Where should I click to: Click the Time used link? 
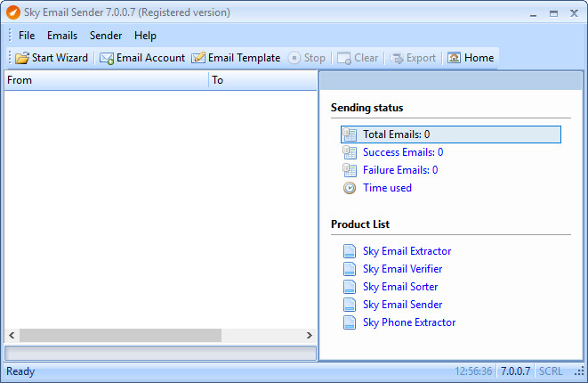click(x=387, y=188)
